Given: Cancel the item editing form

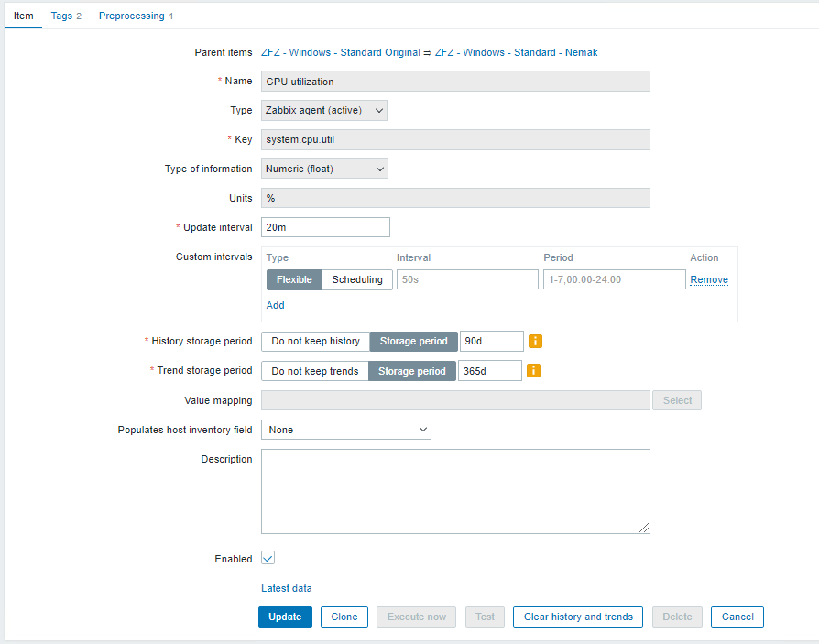Looking at the screenshot, I should click(x=737, y=617).
